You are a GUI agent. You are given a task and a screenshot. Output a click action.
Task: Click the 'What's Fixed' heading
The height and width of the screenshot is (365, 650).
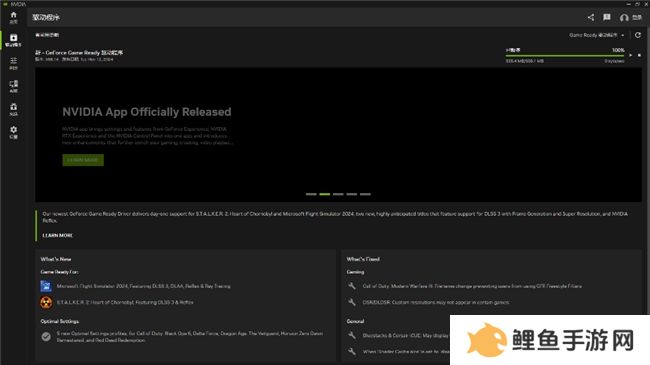363,259
